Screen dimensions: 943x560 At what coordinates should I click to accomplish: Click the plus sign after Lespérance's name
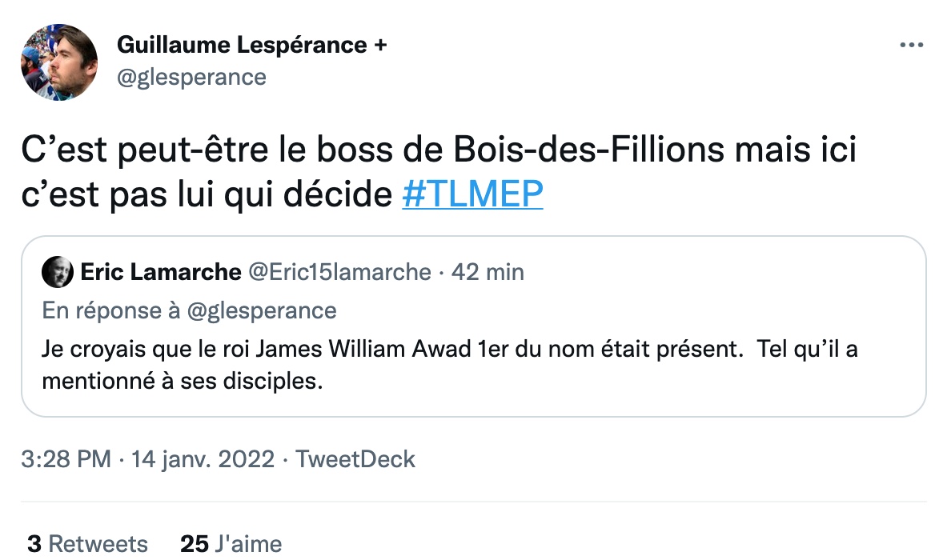[x=380, y=45]
